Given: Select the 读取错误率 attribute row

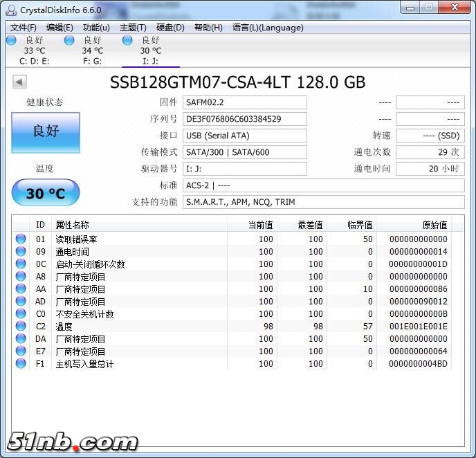Looking at the screenshot, I should [x=232, y=239].
